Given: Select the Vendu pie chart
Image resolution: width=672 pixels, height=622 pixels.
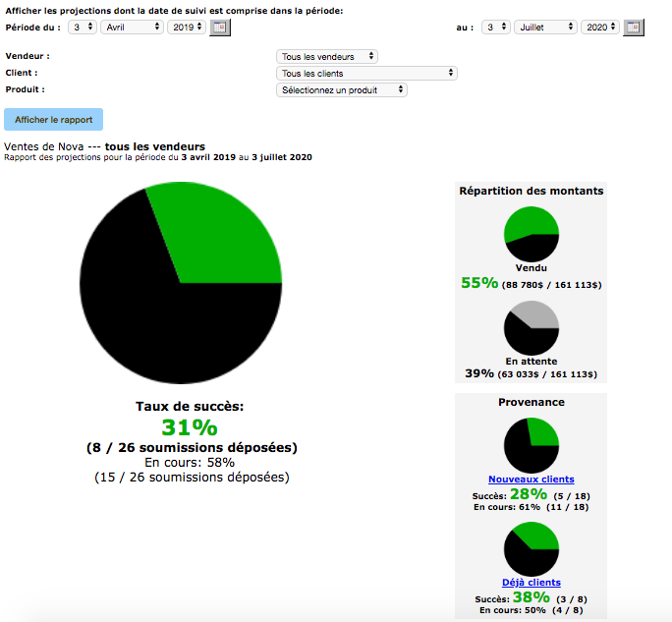Looking at the screenshot, I should click(531, 234).
